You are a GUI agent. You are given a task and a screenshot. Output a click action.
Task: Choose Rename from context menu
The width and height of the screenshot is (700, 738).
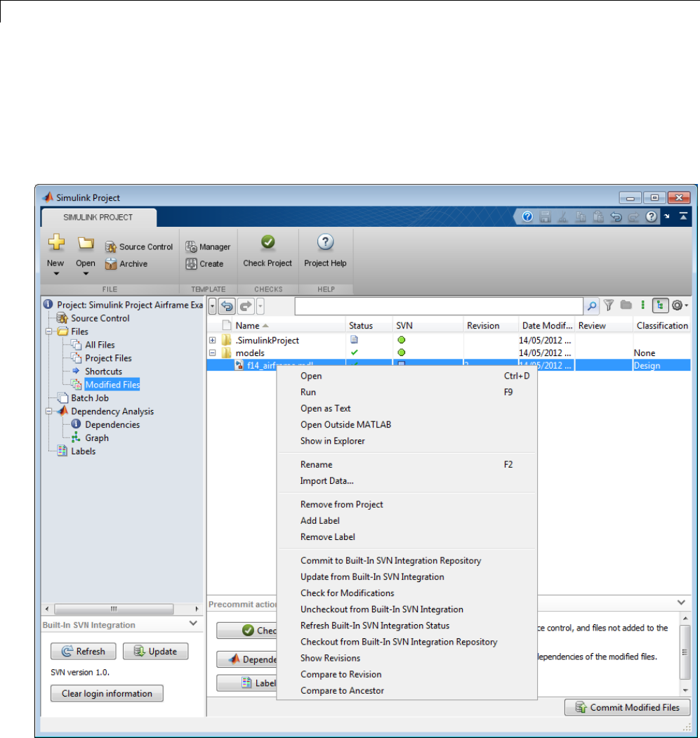coord(407,465)
